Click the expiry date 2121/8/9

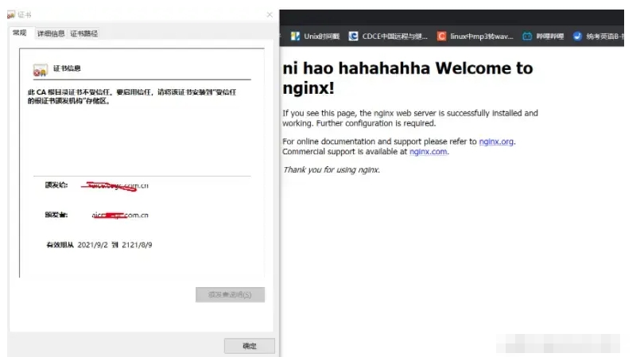point(137,245)
